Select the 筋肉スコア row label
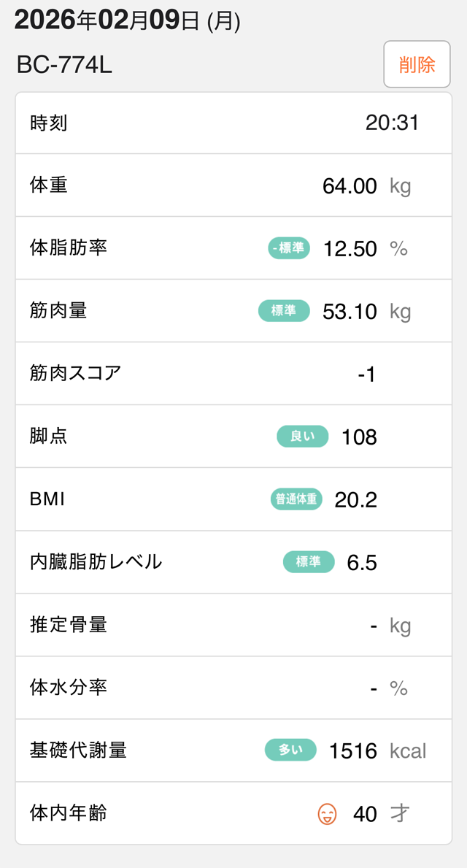 coord(75,374)
